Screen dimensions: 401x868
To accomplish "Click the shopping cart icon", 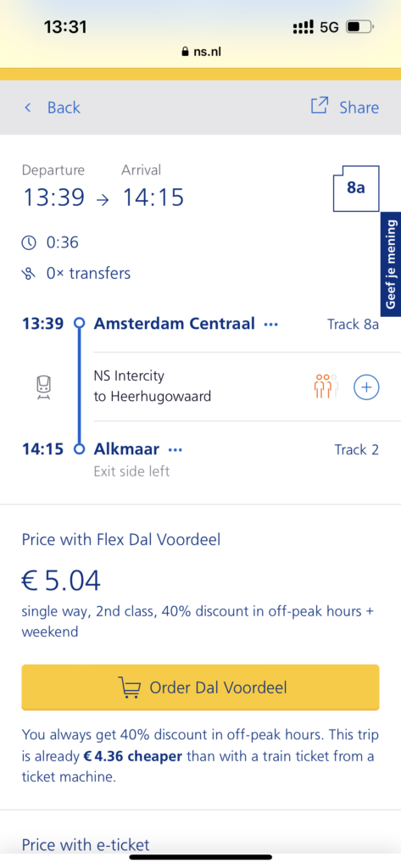I will point(129,687).
